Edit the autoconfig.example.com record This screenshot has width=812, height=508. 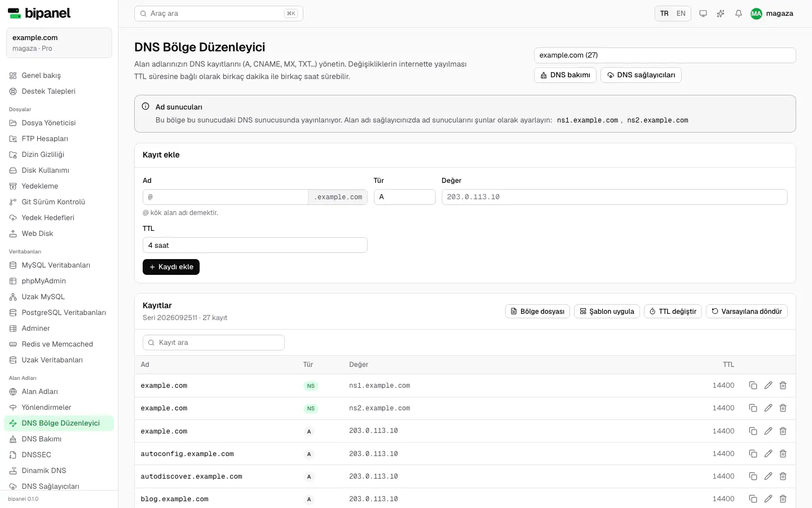pos(768,454)
